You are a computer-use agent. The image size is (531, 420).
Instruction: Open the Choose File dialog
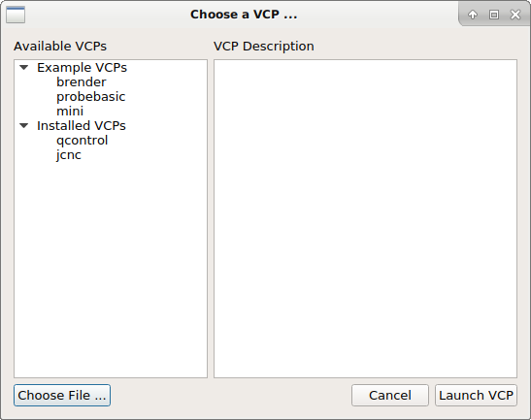pos(62,396)
